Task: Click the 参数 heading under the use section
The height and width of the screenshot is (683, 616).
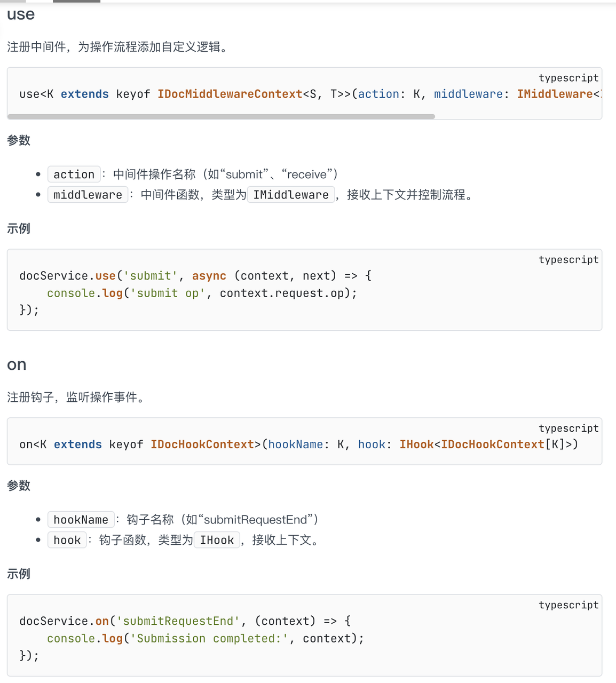Action: pyautogui.click(x=19, y=140)
